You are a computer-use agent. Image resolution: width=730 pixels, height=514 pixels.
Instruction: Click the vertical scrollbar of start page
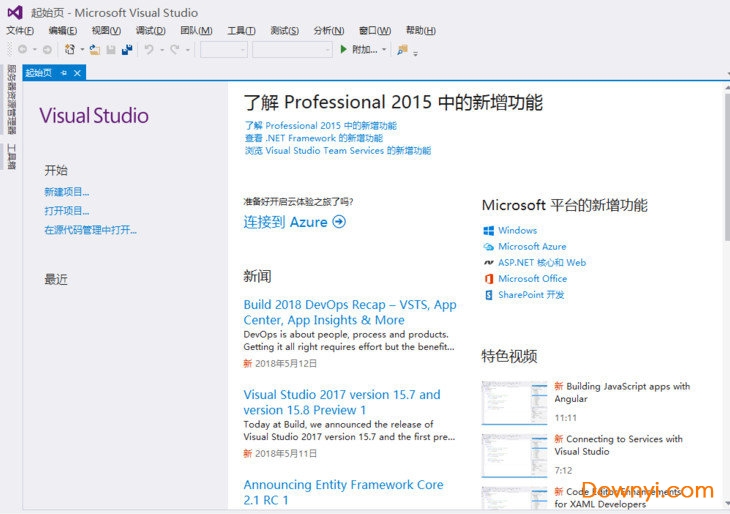click(x=724, y=300)
